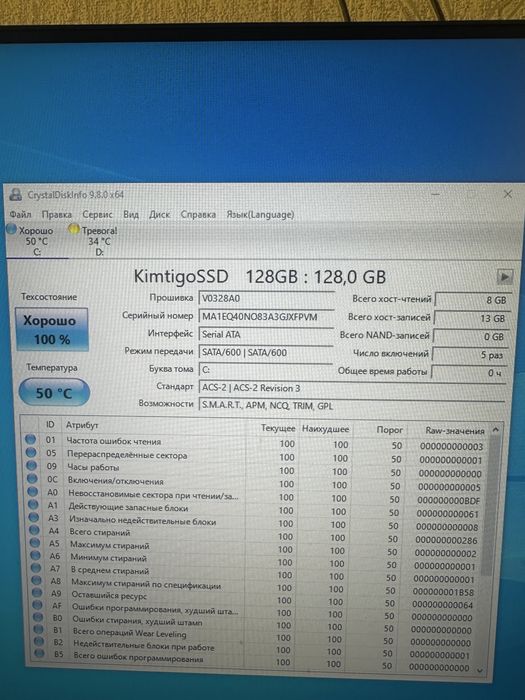
Task: Click the Текущее column header
Action: pyautogui.click(x=278, y=428)
